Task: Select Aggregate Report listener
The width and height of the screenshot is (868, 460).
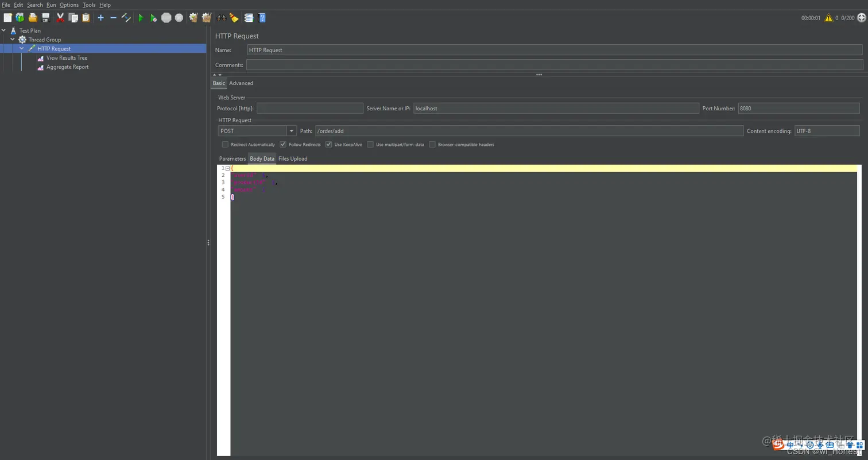Action: [x=67, y=67]
